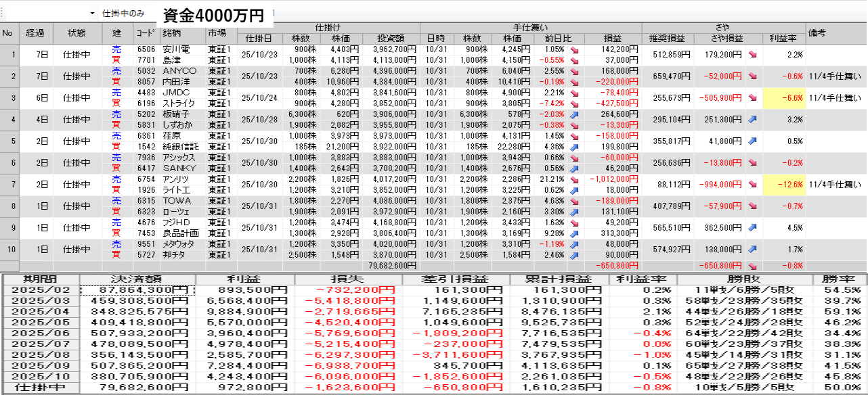Click the blue up arrow beside 251,300円 spread
The image size is (868, 395).
click(x=753, y=120)
